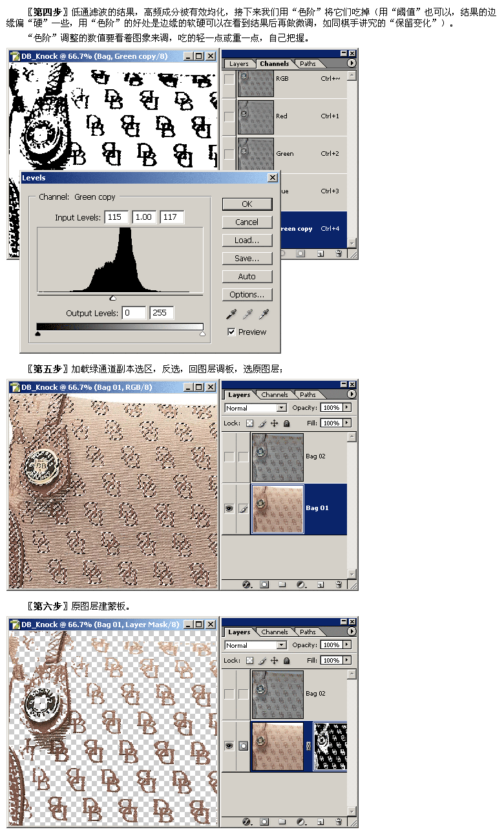Image resolution: width=504 pixels, height=834 pixels.
Task: Create new layer set in step-five Layers panel
Action: click(x=282, y=584)
